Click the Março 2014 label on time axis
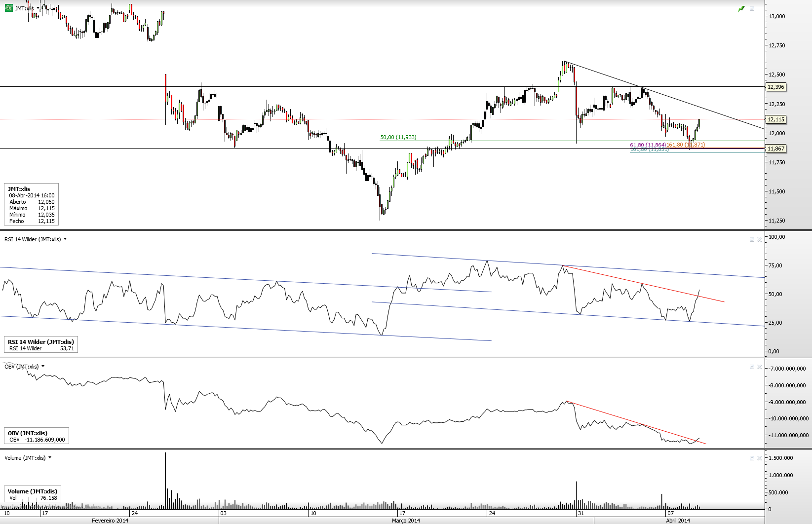Screen dimensions: 812x524 (x=406, y=521)
